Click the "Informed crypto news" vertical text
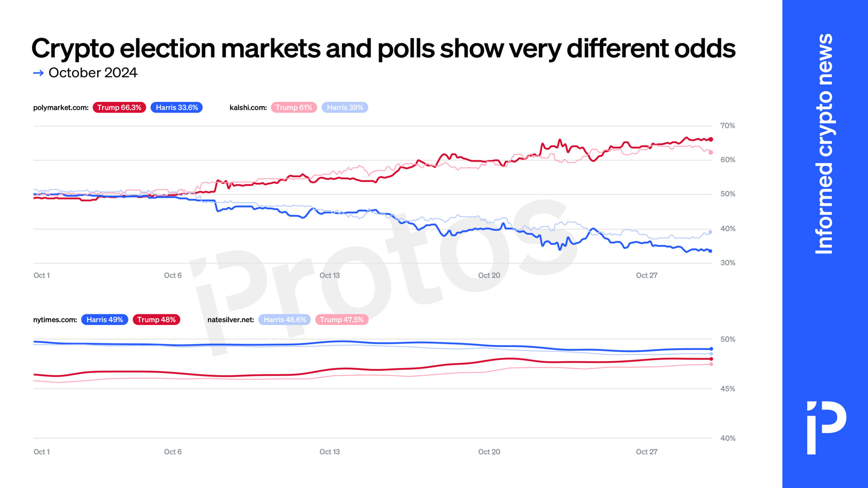Image resolution: width=868 pixels, height=488 pixels. coord(824,144)
